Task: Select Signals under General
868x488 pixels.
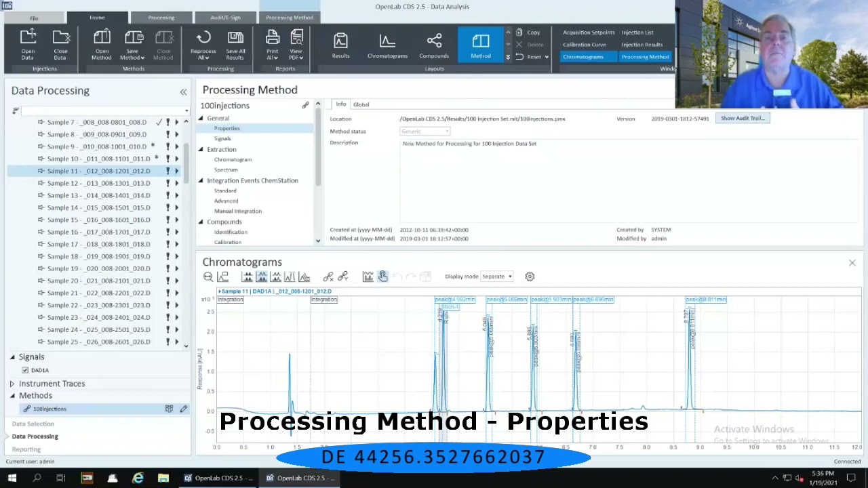Action: pyautogui.click(x=222, y=138)
